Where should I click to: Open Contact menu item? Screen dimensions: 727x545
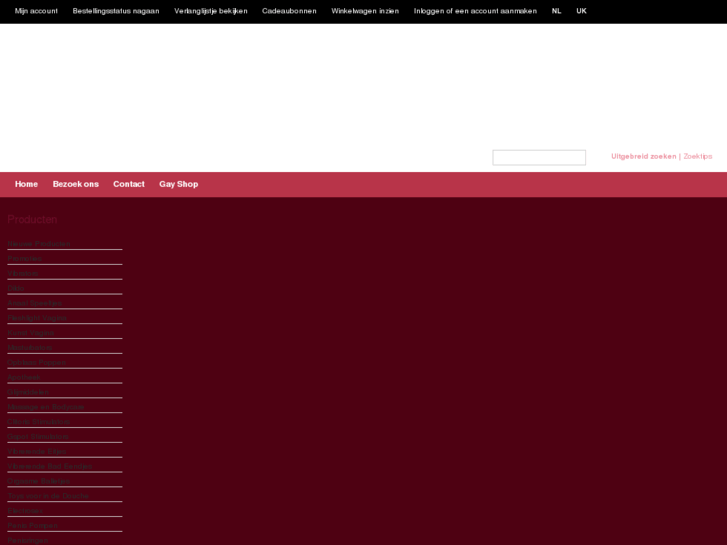tap(129, 184)
